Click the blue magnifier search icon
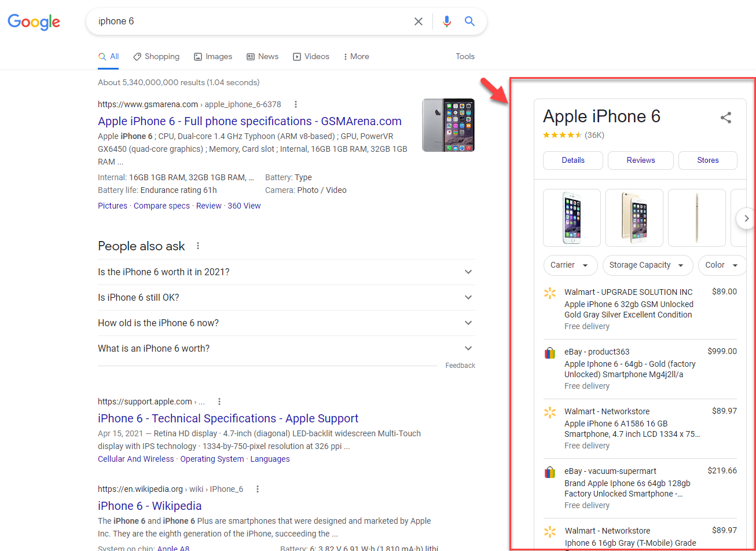This screenshot has width=756, height=551. tap(469, 21)
